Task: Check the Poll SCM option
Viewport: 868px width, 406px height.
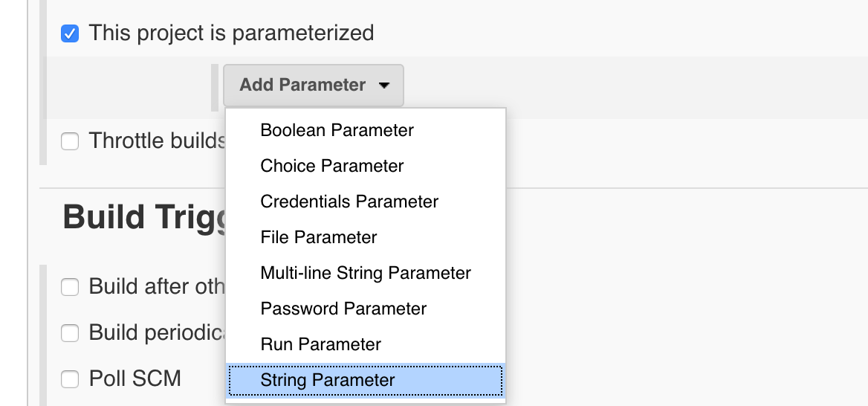Action: [70, 379]
